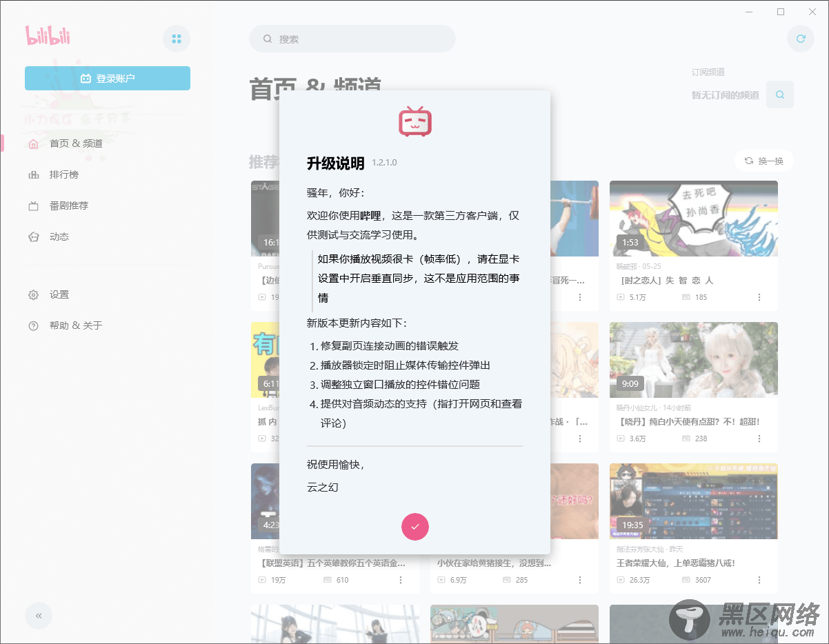Viewport: 829px width, 644px height.
Task: Click the comment count 238 on the 晓丹 card
Action: 701,439
